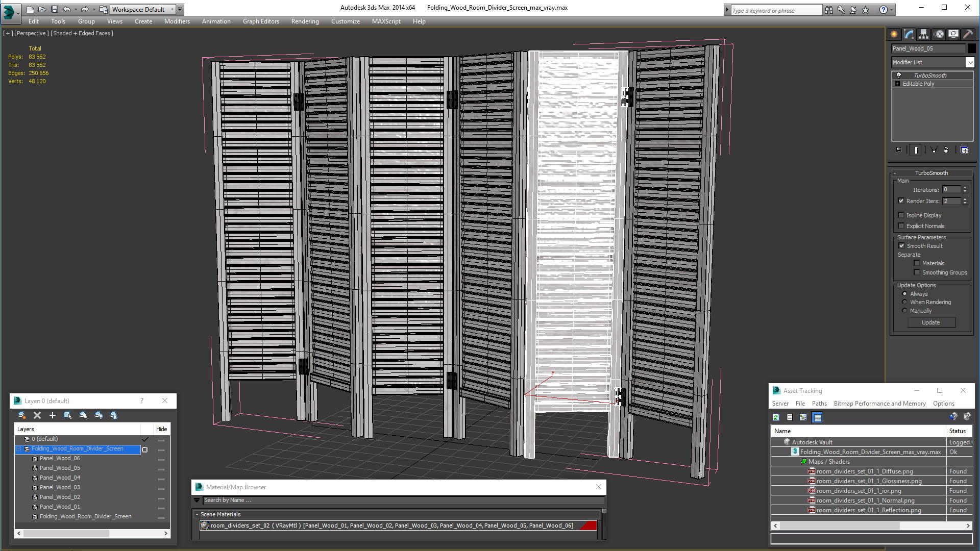Click the Rendering menu item
Screen dimensions: 980x551
coord(304,21)
